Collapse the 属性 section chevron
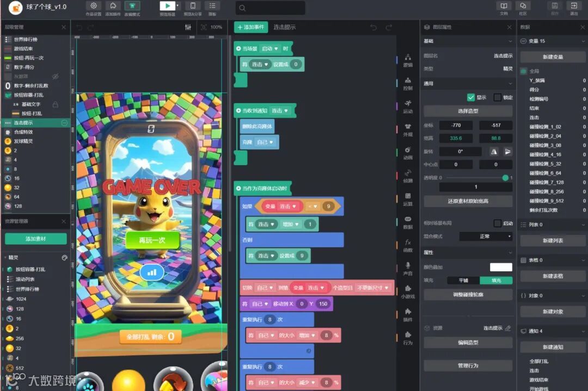Screen dimensions: 588x391 [x=510, y=252]
